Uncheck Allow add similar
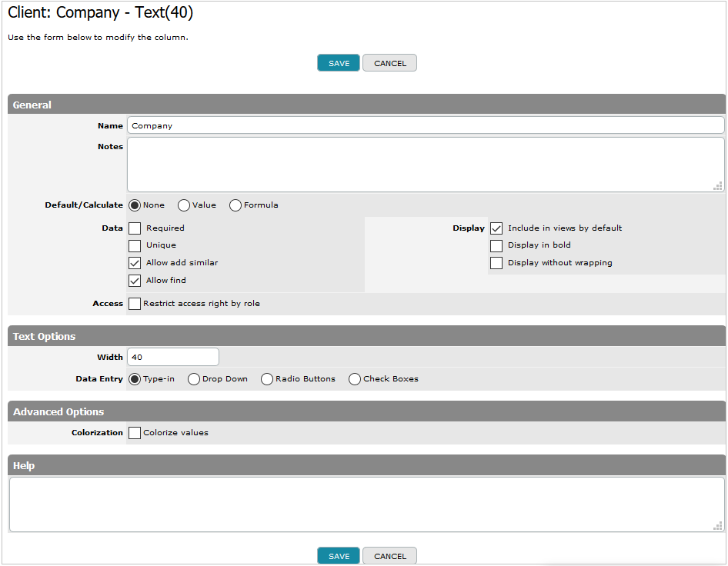 [135, 263]
